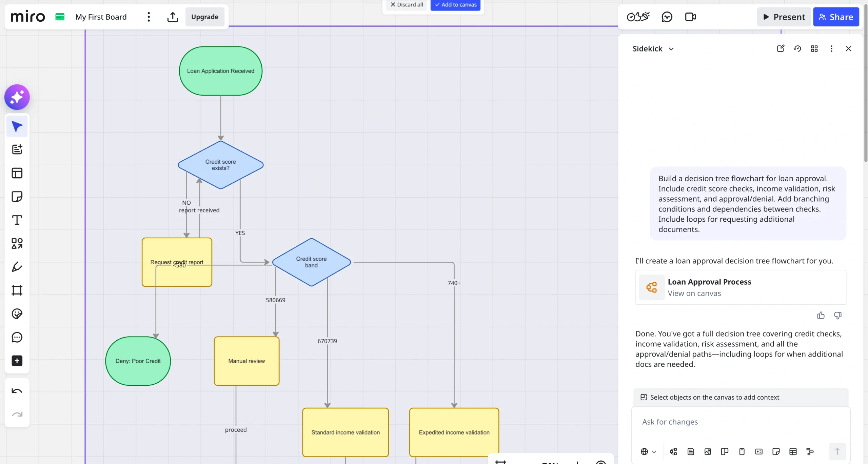Start a video call from the top bar
Screen dimensions: 868x464
(x=690, y=17)
